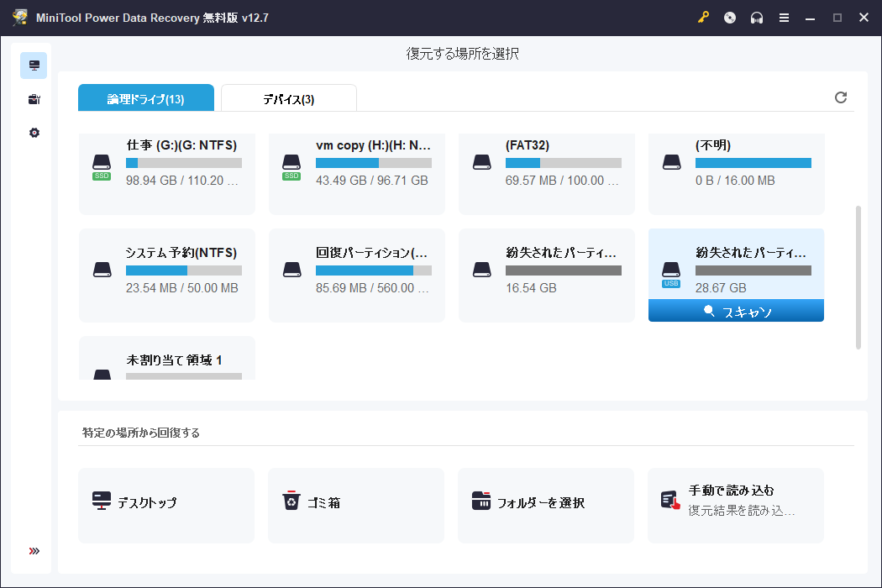Image resolution: width=882 pixels, height=588 pixels.
Task: Select the device recovery sidebar icon
Action: pos(34,65)
